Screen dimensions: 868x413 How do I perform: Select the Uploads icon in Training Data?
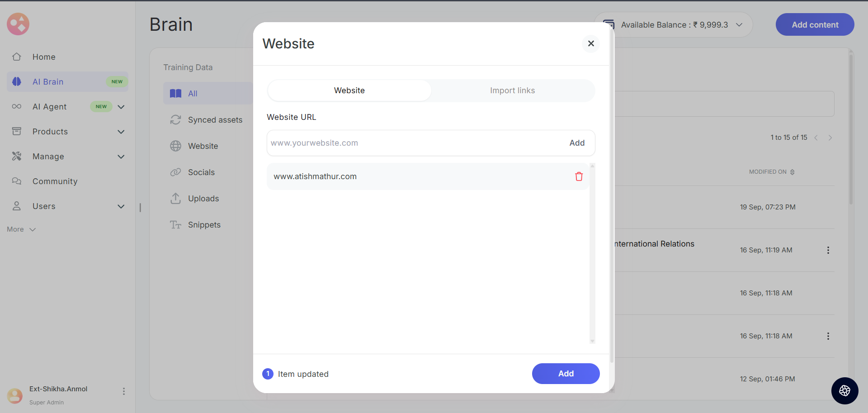[175, 199]
